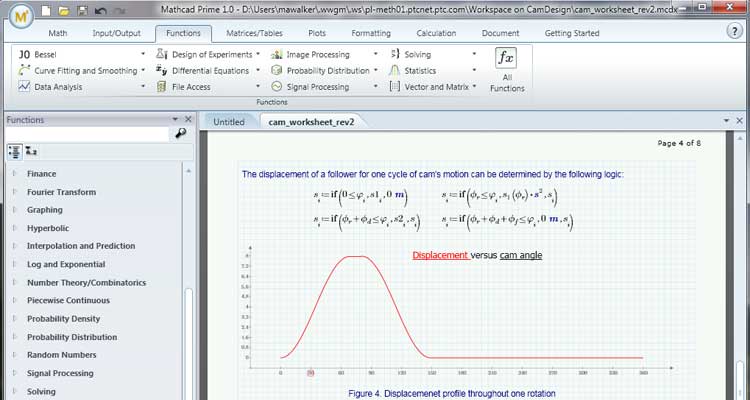
Task: Select Probability Density category
Action: (64, 319)
